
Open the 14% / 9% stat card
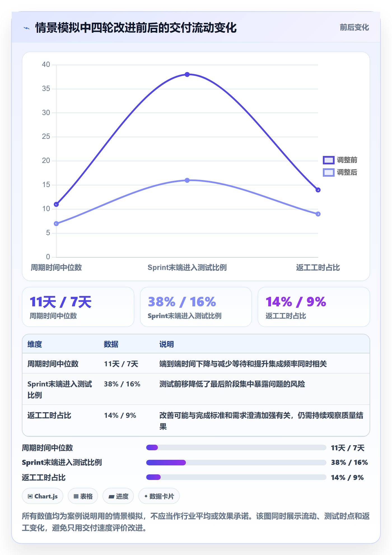pyautogui.click(x=314, y=307)
